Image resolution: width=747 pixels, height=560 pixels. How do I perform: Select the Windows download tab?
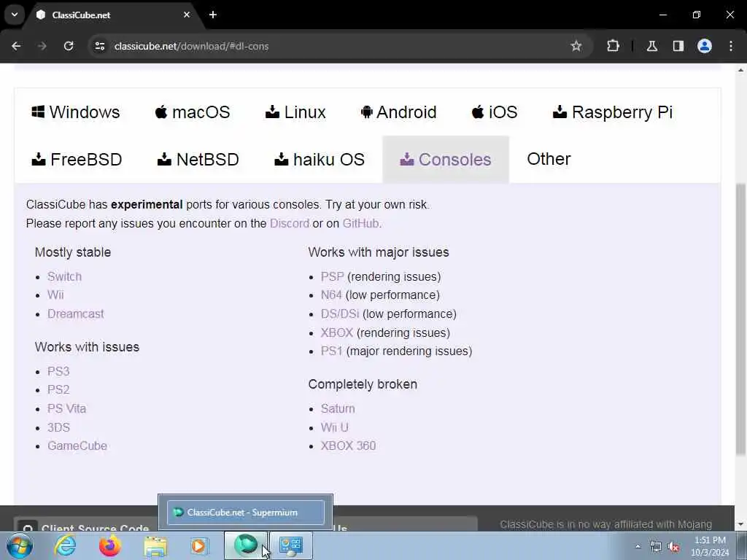coord(75,112)
